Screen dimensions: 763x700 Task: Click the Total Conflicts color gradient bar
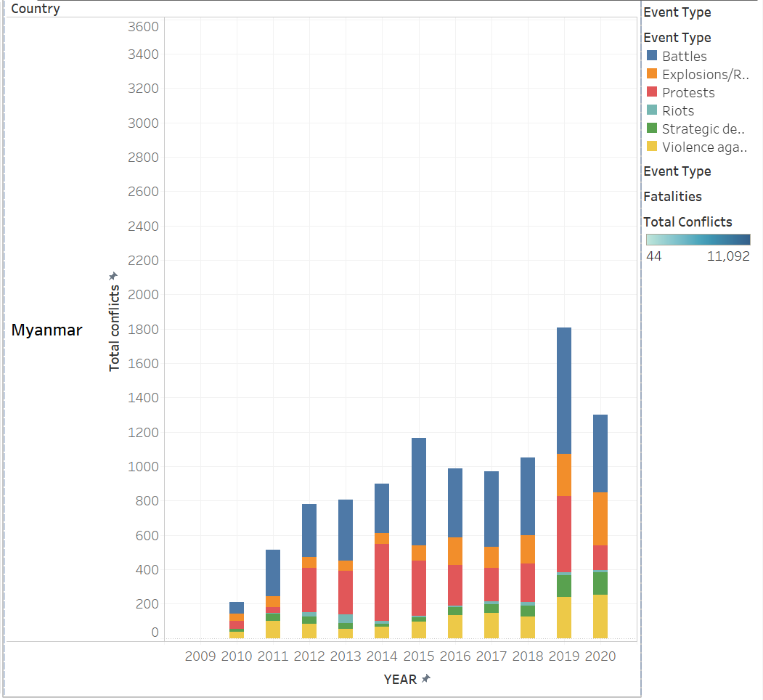[698, 240]
